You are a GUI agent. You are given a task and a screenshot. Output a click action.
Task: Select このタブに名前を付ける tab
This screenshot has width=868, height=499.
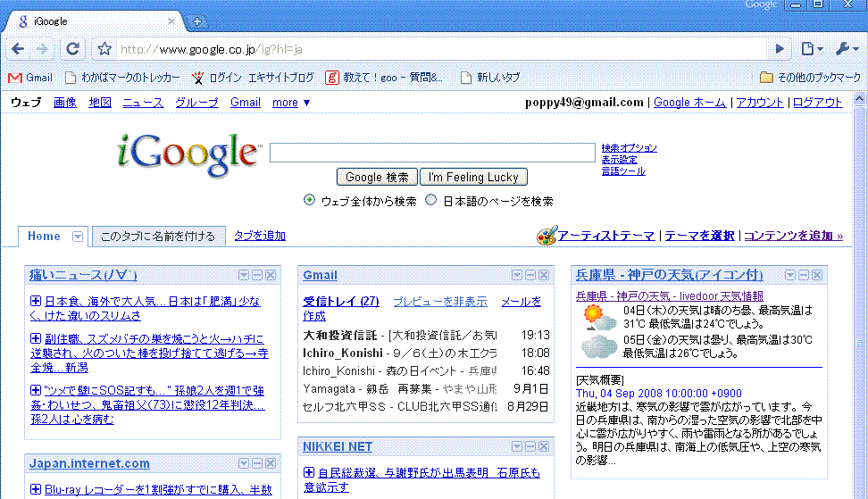(158, 237)
